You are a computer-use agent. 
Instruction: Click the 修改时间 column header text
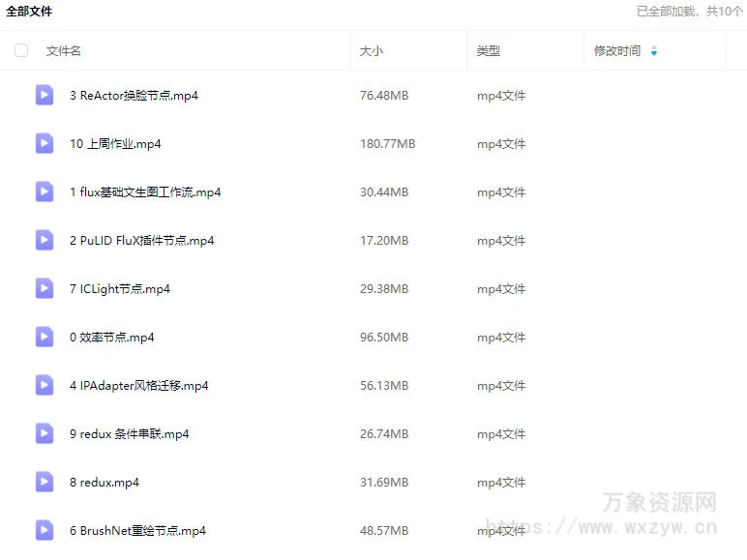(x=616, y=51)
